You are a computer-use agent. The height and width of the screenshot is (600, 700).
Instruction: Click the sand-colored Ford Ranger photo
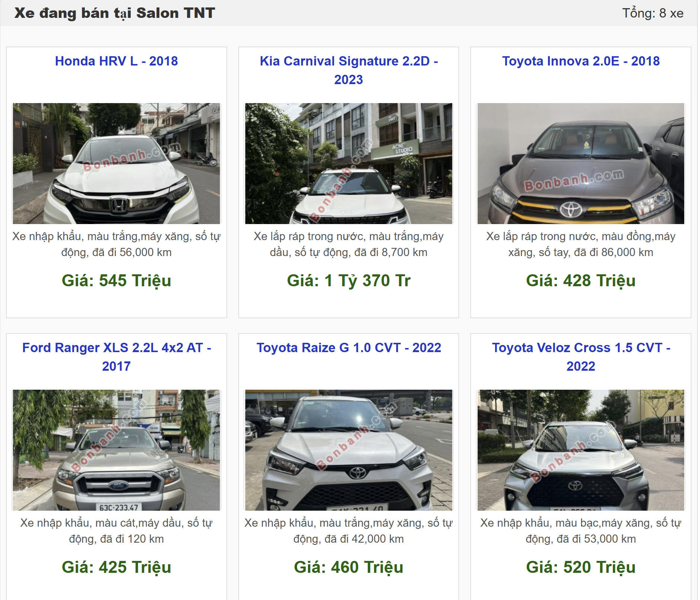coord(116,450)
